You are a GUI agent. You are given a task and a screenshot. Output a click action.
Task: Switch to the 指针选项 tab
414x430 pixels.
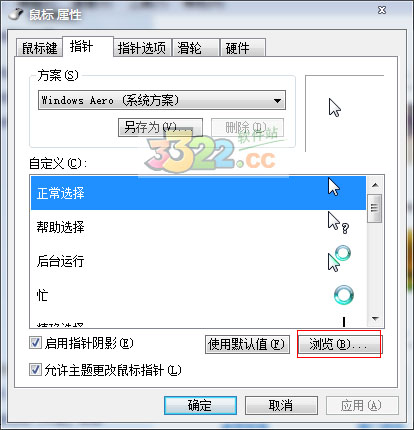pyautogui.click(x=142, y=48)
